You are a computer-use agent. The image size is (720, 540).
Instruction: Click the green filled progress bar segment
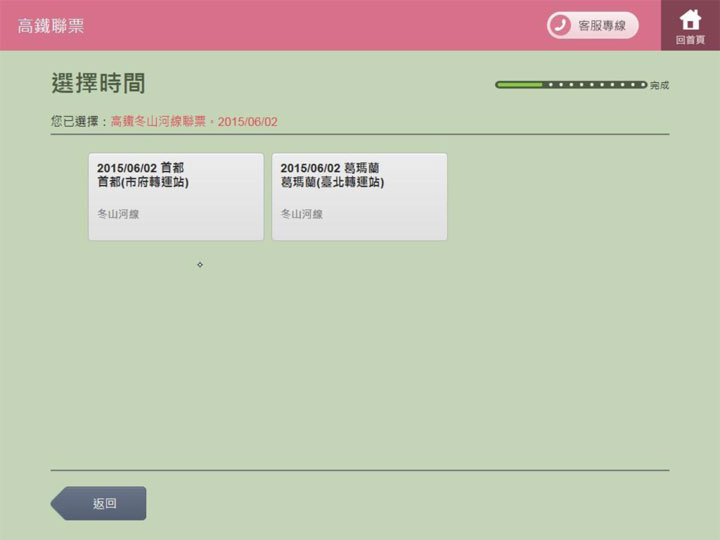point(519,85)
